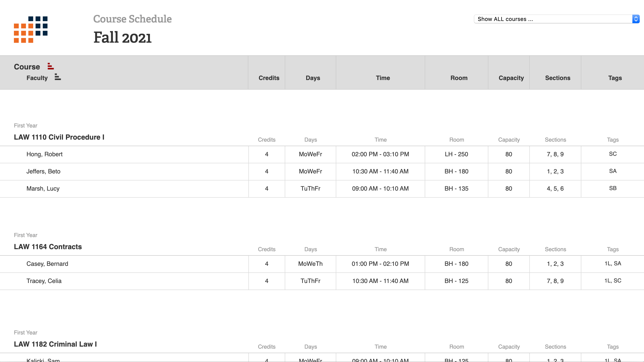Screen dimensions: 644x362
Task: Click Tracey, Celia under Contracts
Action: pos(44,281)
